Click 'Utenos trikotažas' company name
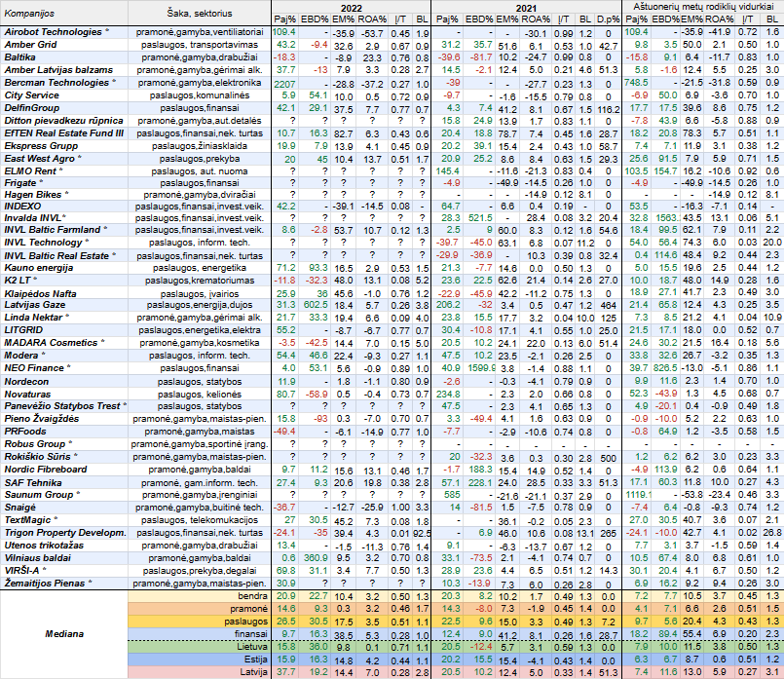 point(64,546)
